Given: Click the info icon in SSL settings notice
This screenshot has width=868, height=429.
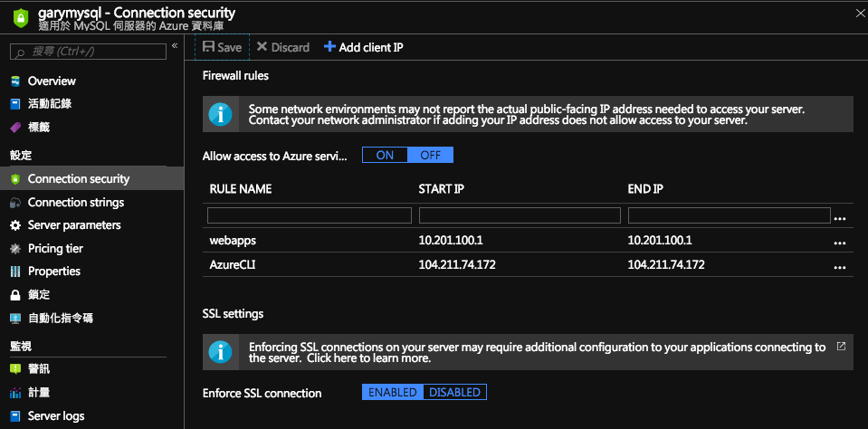Looking at the screenshot, I should coord(220,352).
